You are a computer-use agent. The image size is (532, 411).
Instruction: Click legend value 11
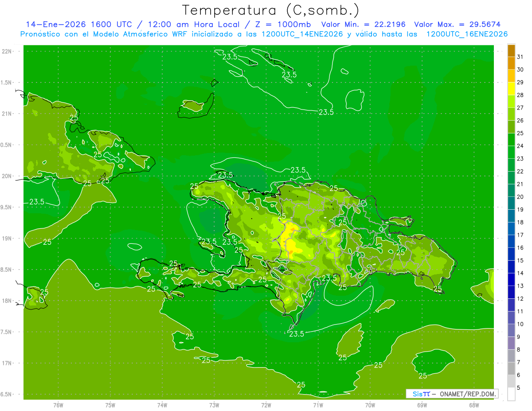click(520, 312)
